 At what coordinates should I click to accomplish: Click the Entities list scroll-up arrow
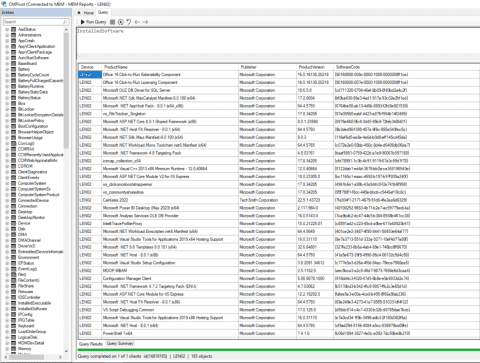point(66,30)
